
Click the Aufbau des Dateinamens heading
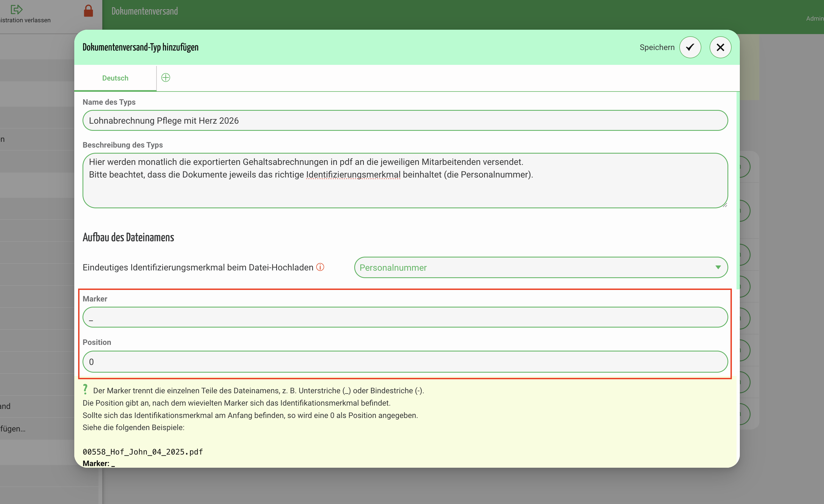click(128, 237)
